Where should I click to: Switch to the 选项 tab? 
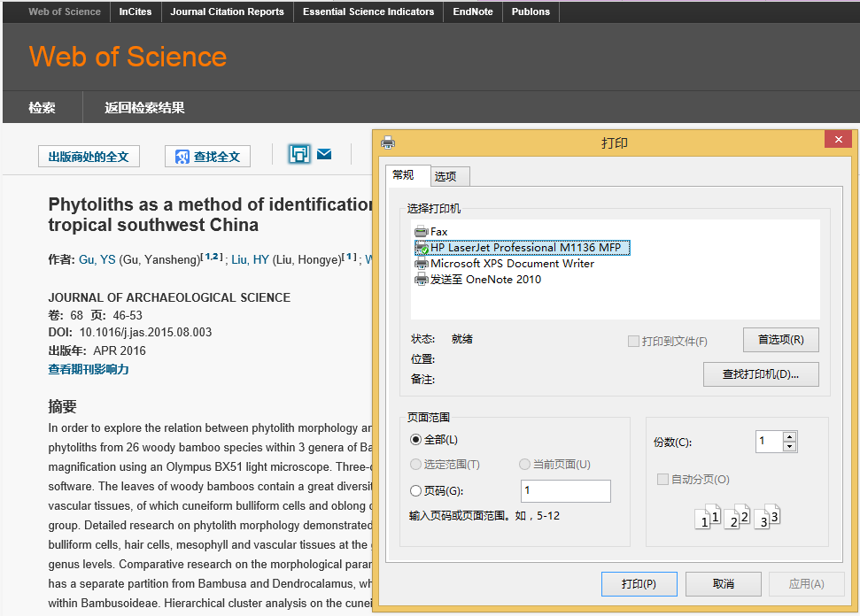point(450,176)
